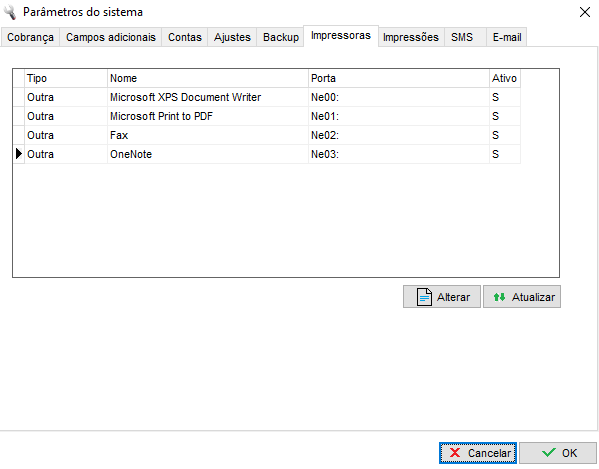Select the Microsoft XPS Document Writer row
Viewport: 599px width, 469px height.
267,97
